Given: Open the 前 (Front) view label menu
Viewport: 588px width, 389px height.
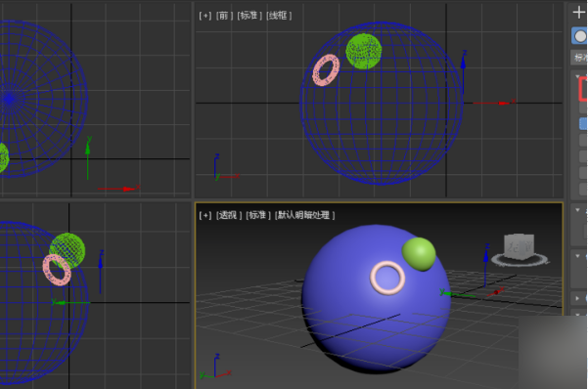Looking at the screenshot, I should click(224, 16).
